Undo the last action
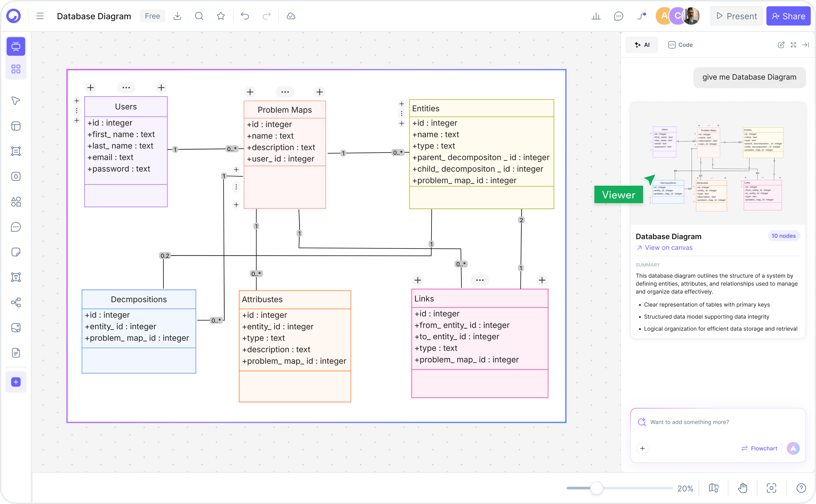 pos(245,16)
